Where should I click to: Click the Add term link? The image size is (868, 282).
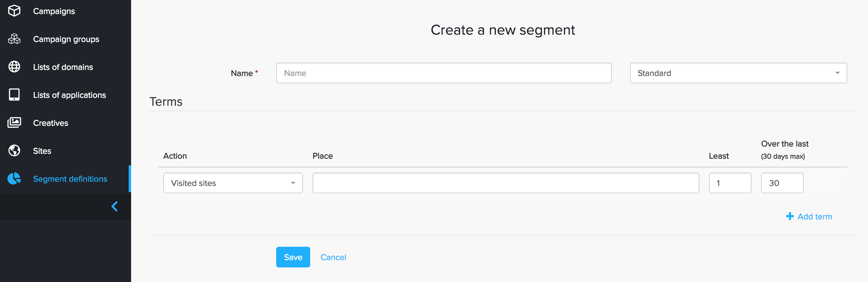tap(814, 217)
